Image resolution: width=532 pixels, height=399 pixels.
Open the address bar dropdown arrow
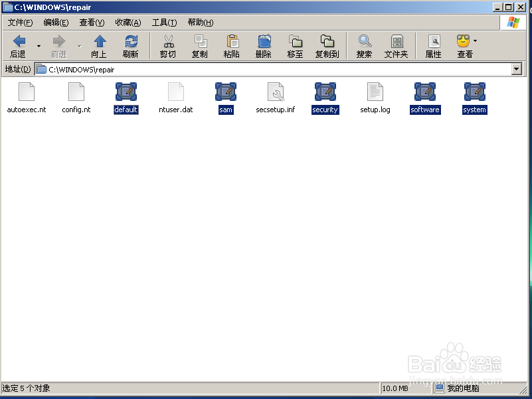(517, 68)
